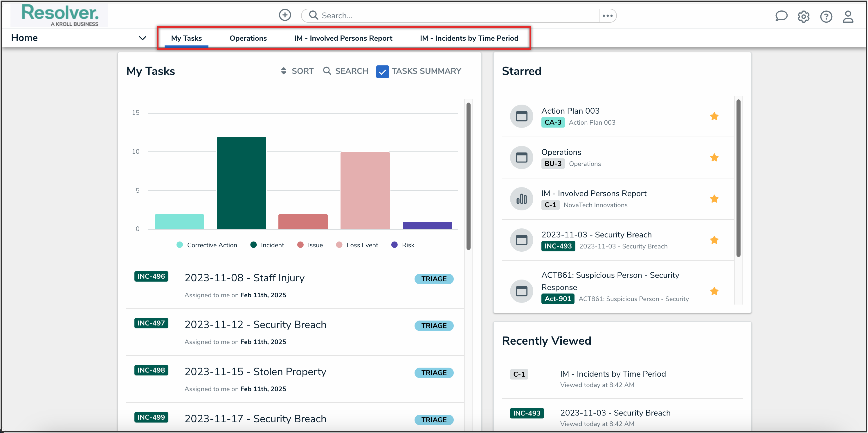Click the Incident legend color swatch
The width and height of the screenshot is (868, 433).
coord(253,245)
